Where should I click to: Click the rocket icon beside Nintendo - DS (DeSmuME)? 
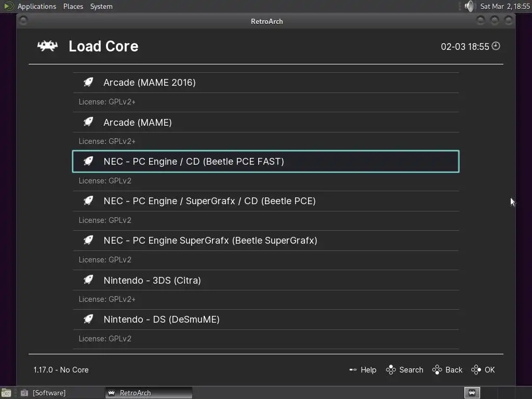coord(88,320)
